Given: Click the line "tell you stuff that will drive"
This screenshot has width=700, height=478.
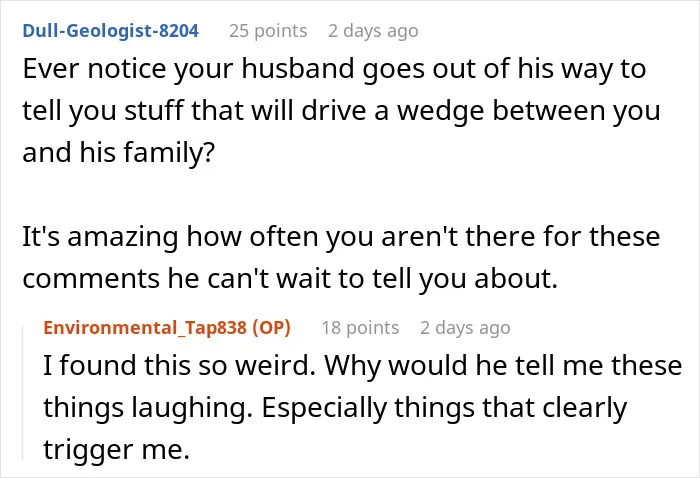Looking at the screenshot, I should point(341,112).
